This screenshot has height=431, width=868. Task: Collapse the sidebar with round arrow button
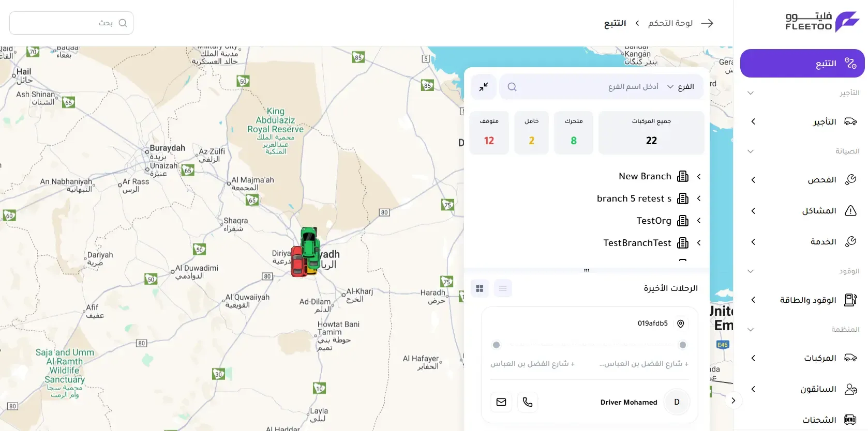coord(733,401)
